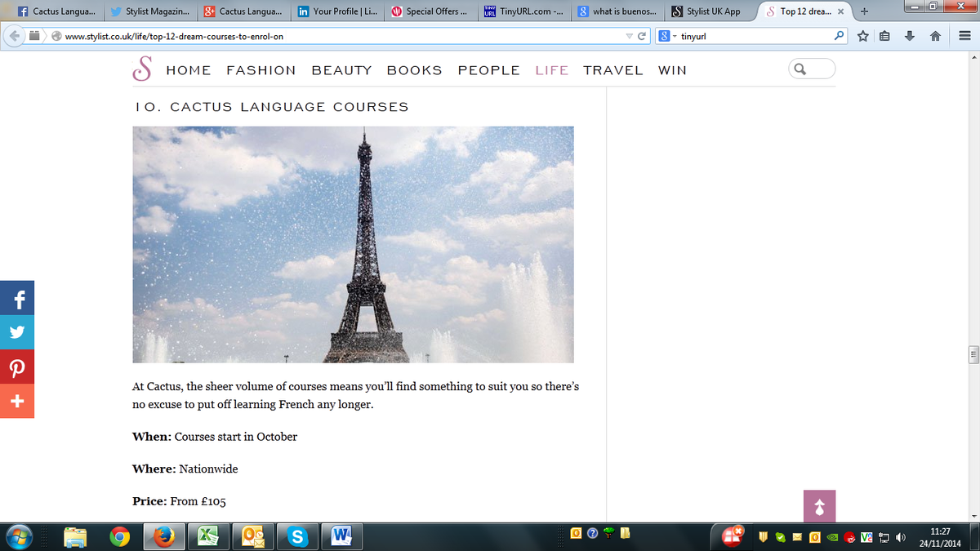Switch to the TinyURL.com tab
980x551 pixels.
[524, 11]
